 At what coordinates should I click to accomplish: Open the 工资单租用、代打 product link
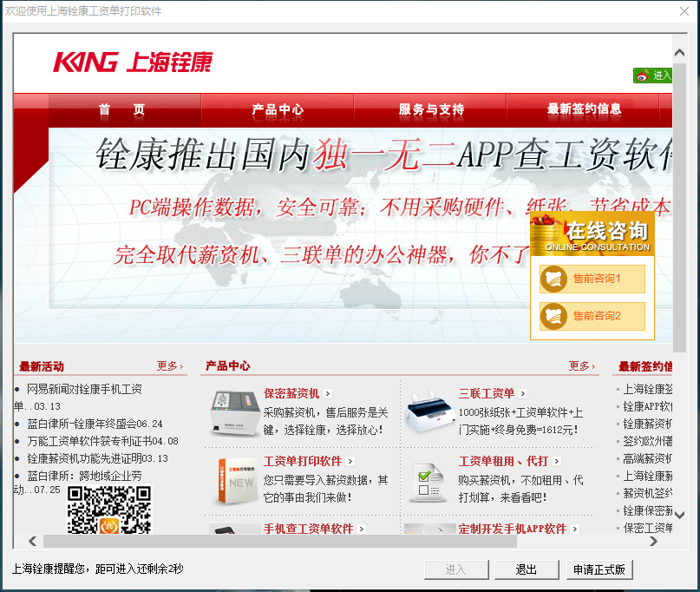(x=503, y=462)
